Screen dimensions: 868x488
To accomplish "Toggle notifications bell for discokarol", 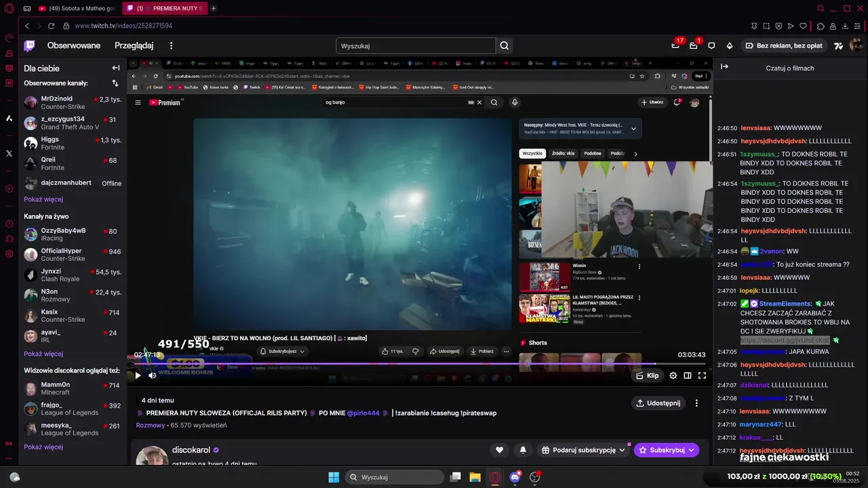I will pyautogui.click(x=523, y=450).
